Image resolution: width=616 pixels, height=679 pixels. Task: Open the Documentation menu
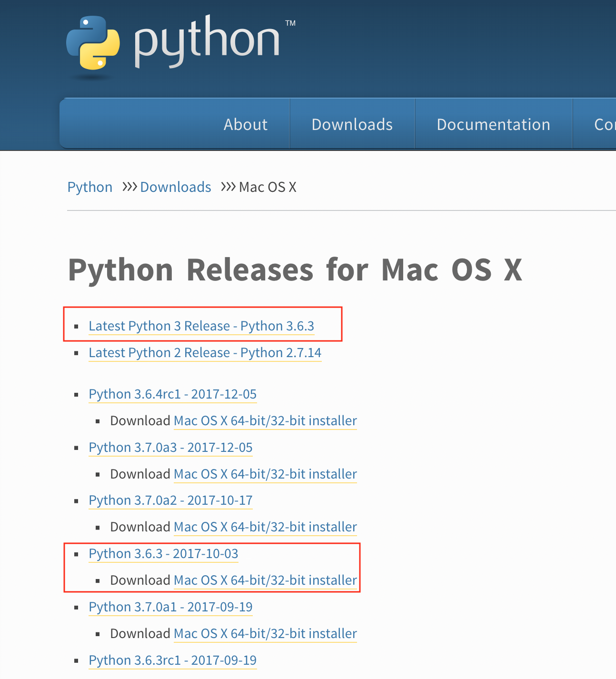(494, 124)
